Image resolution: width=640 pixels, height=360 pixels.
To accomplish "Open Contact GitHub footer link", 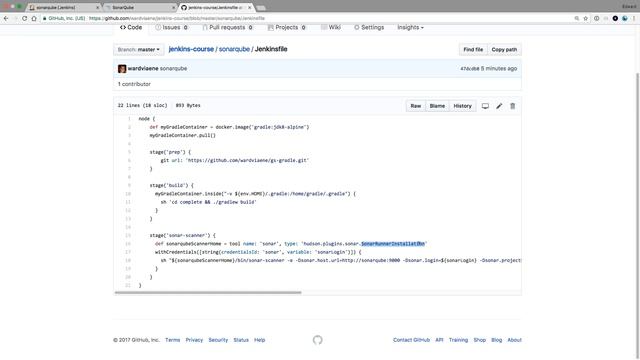I will pos(411,340).
